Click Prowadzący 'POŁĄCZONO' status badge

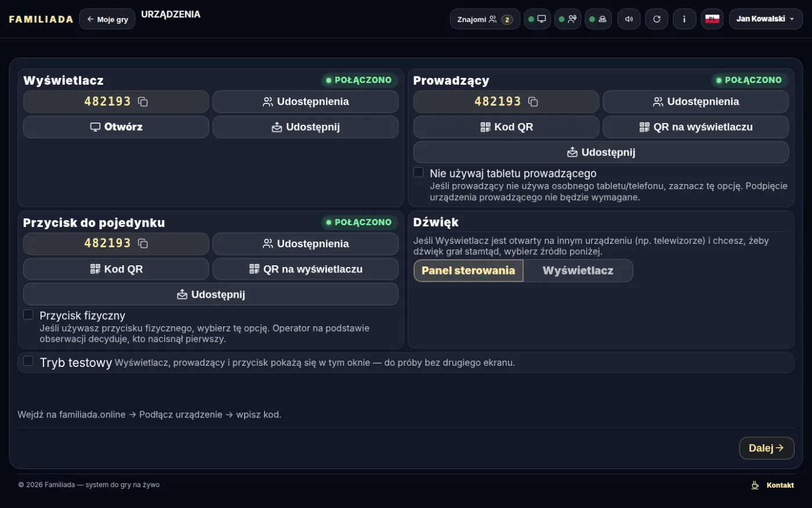749,80
